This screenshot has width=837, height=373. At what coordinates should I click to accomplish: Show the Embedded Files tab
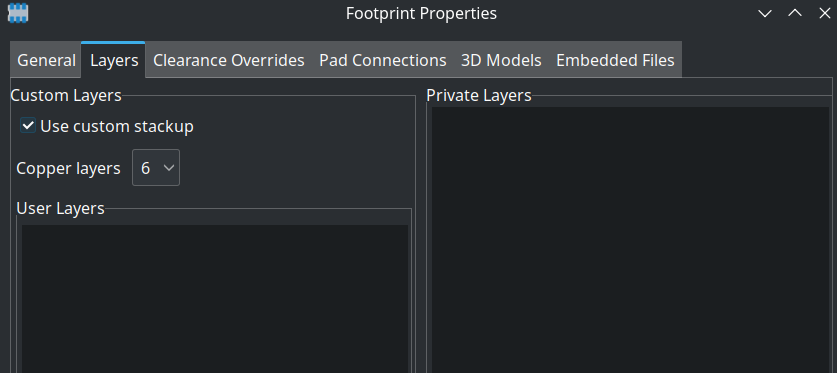click(615, 60)
